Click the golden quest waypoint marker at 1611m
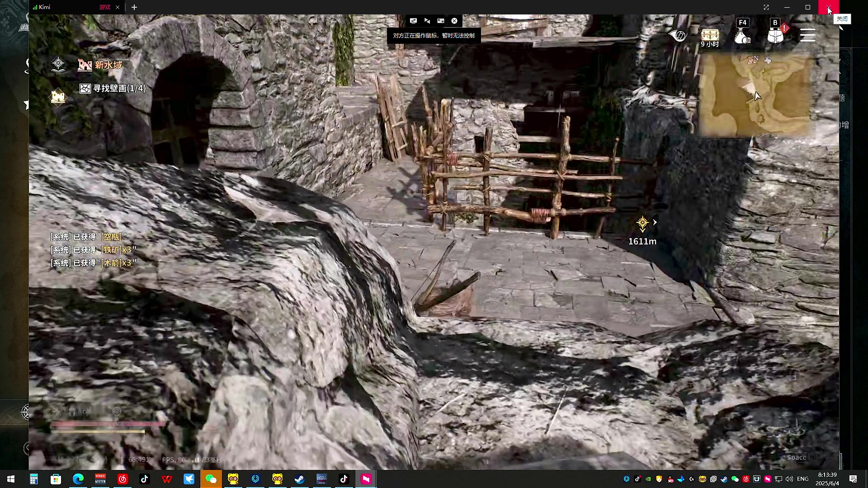The width and height of the screenshot is (868, 488). tap(642, 223)
